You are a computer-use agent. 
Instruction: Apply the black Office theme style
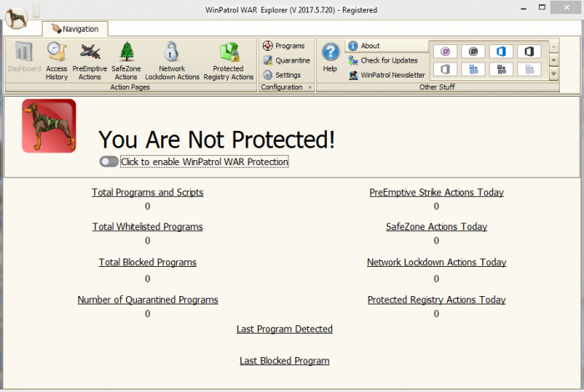click(x=529, y=52)
